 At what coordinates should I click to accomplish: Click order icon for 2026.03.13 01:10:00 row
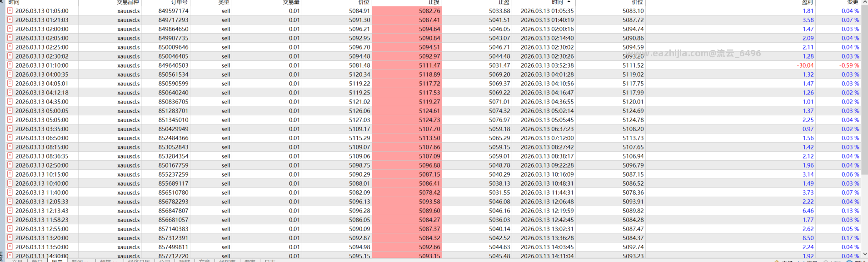point(10,65)
